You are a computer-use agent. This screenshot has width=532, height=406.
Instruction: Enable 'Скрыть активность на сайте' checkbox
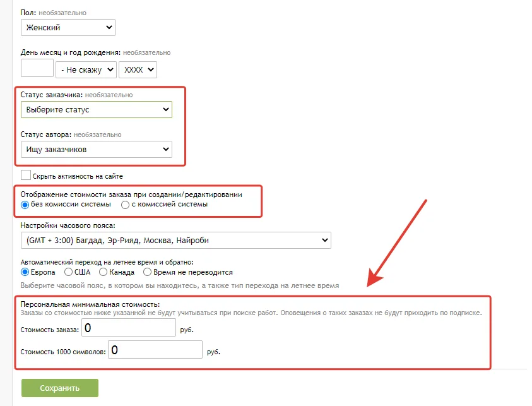(26, 175)
